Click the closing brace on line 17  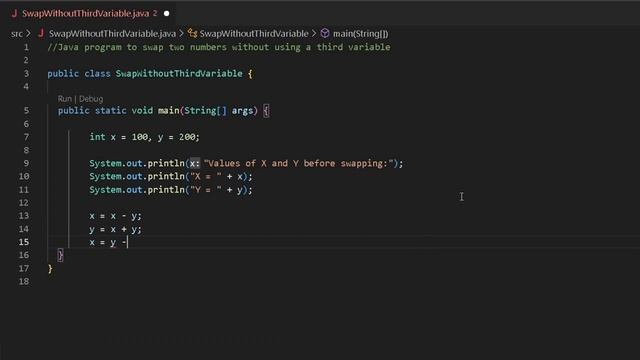50,269
